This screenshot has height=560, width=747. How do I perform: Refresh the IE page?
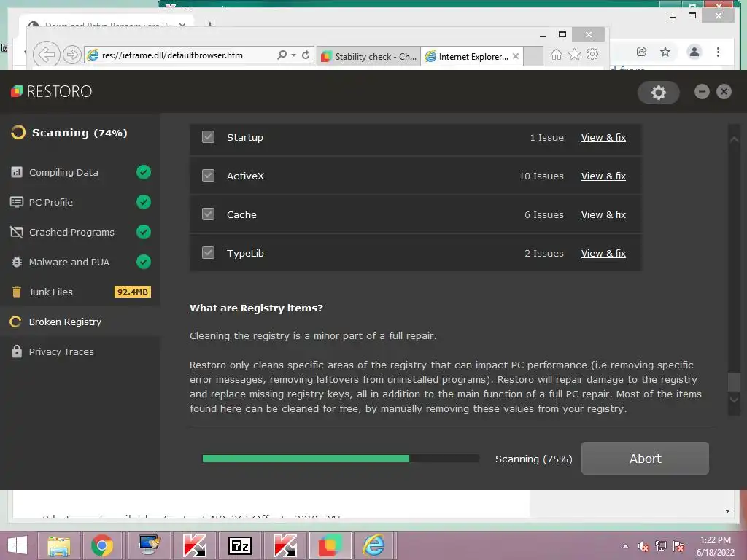(306, 55)
